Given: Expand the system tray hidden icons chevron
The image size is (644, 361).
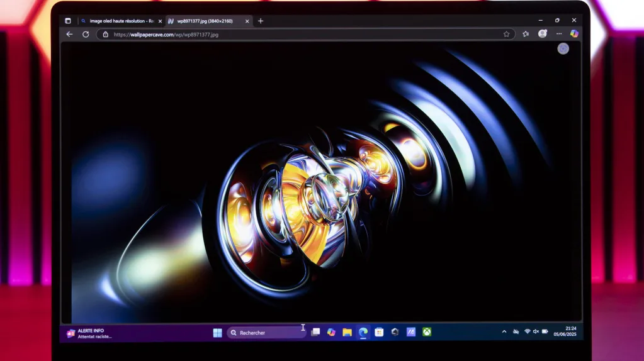Looking at the screenshot, I should [x=504, y=331].
